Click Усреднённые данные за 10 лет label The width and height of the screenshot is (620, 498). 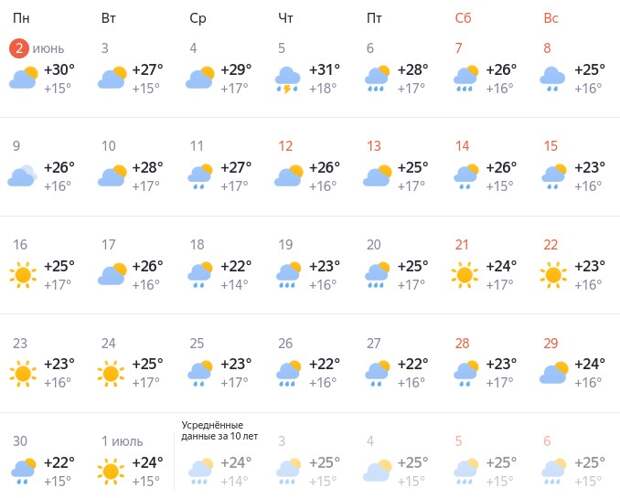[x=219, y=431]
